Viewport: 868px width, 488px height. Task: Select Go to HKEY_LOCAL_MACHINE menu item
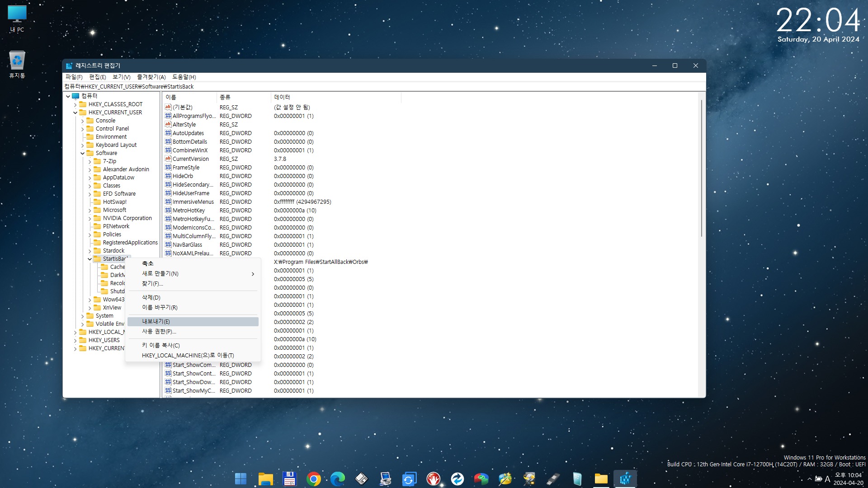coord(193,355)
